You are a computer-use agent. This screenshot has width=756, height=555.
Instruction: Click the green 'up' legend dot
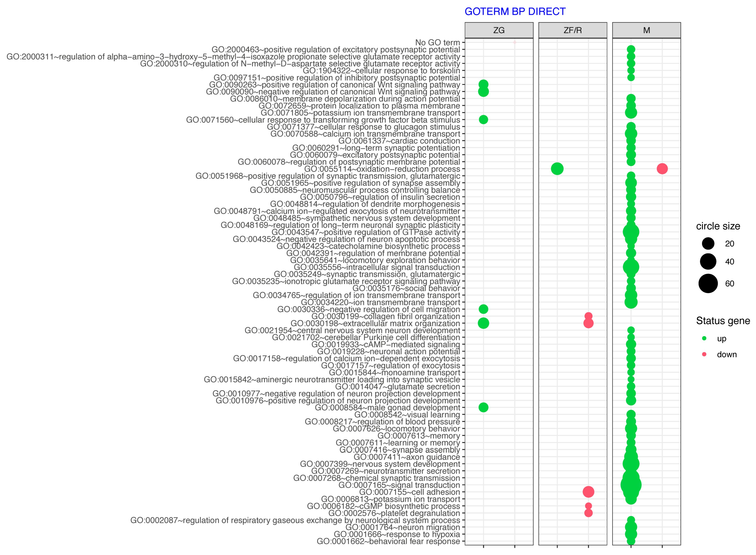pyautogui.click(x=704, y=338)
